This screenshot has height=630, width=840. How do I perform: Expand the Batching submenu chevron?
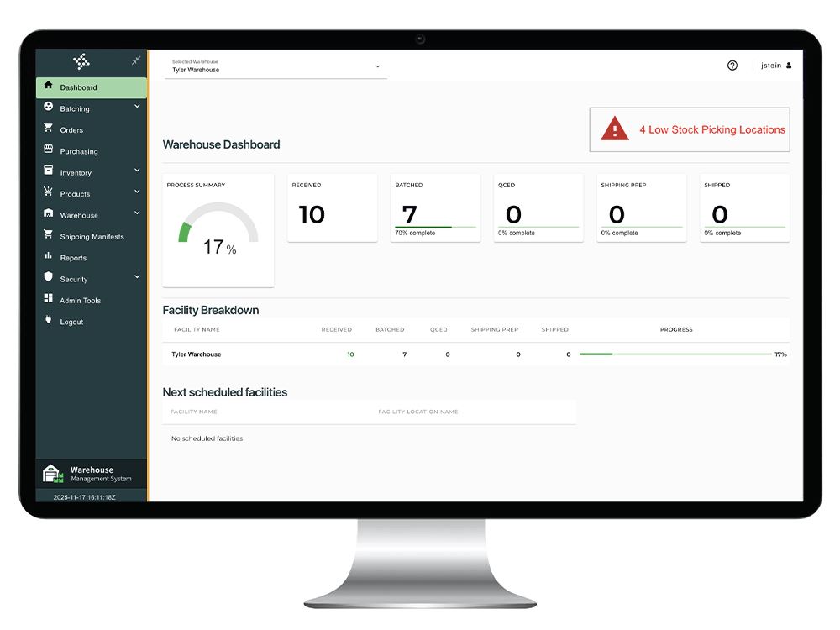[x=137, y=107]
